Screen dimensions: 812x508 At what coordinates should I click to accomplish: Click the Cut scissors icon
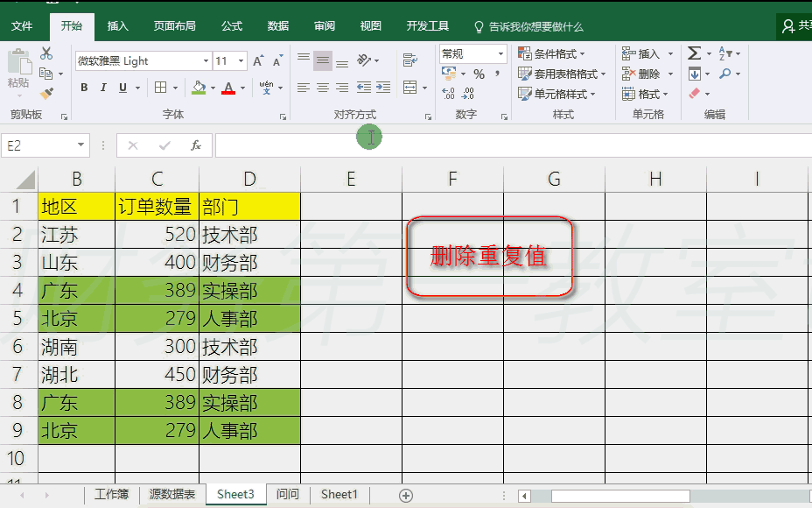(x=46, y=53)
